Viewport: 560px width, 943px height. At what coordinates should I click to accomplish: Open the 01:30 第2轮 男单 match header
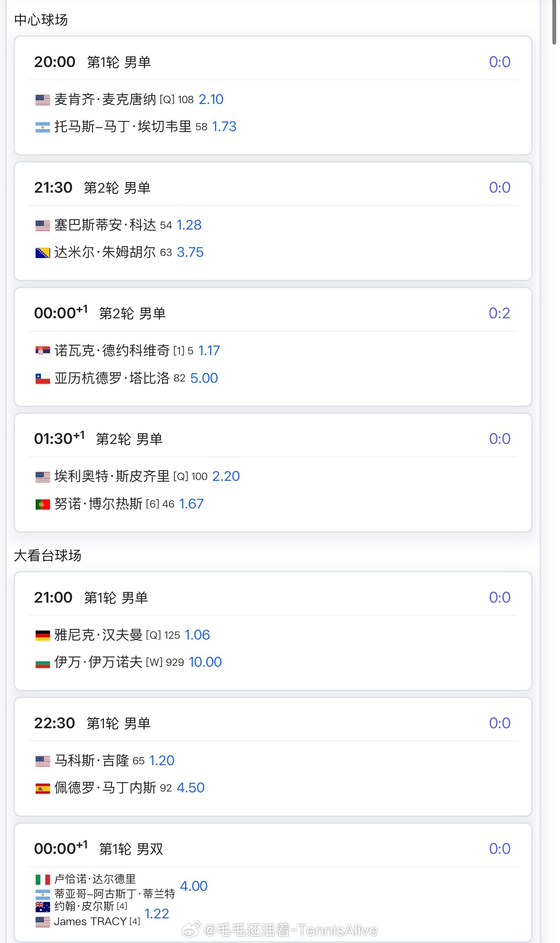click(273, 439)
